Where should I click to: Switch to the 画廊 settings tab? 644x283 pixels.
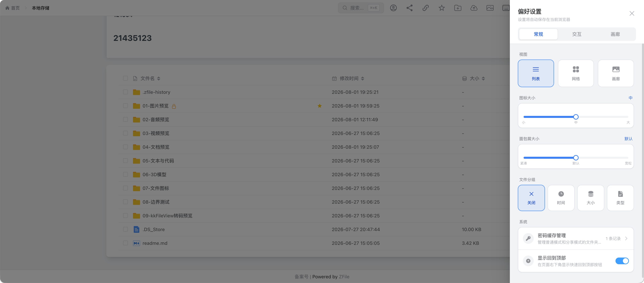615,34
